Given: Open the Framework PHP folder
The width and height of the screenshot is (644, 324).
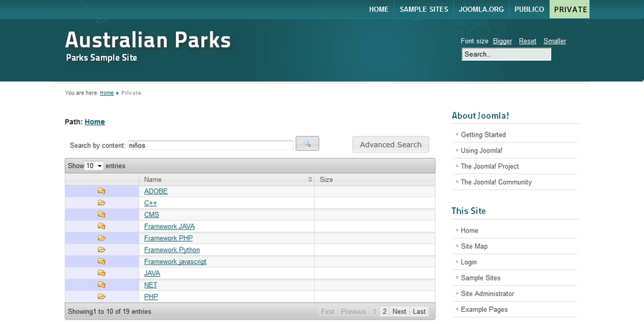Looking at the screenshot, I should click(168, 238).
